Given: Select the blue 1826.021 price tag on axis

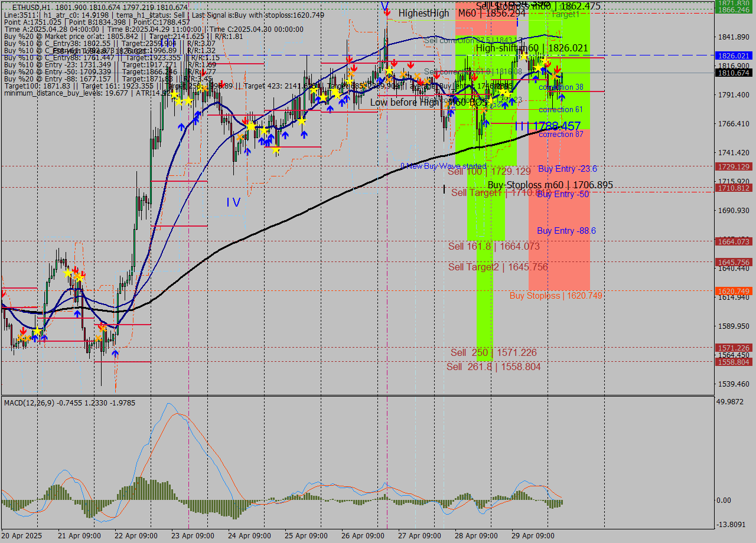Looking at the screenshot, I should point(733,55).
